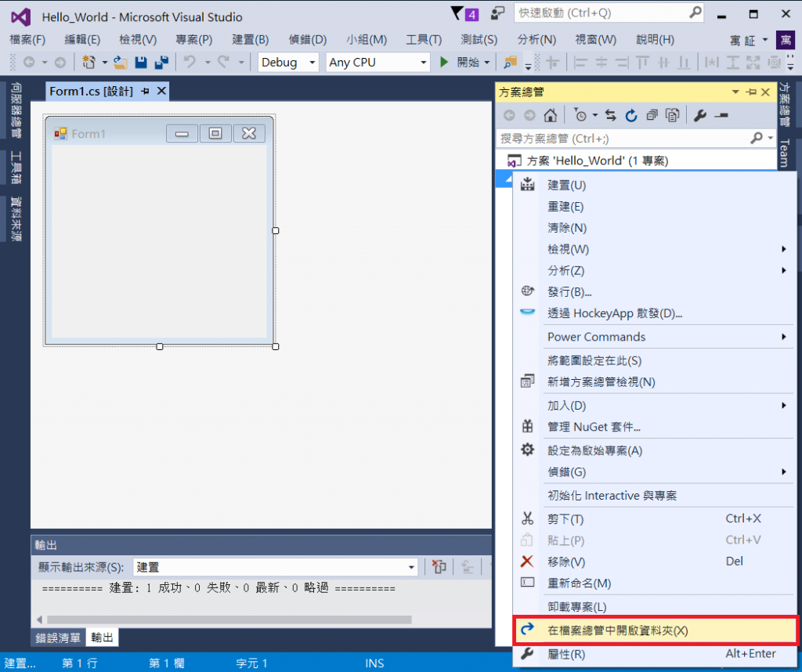The image size is (802, 672).
Task: Click the Collapse All icon in Solution Explorer
Action: click(652, 116)
